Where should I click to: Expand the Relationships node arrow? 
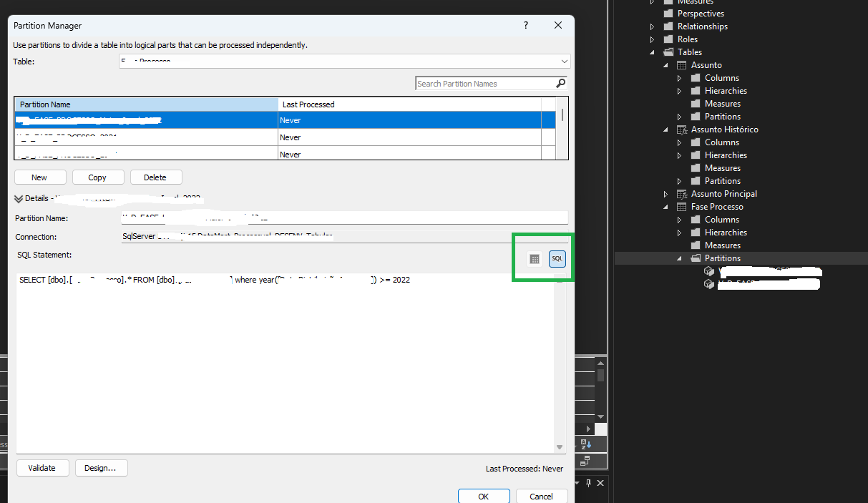[652, 26]
